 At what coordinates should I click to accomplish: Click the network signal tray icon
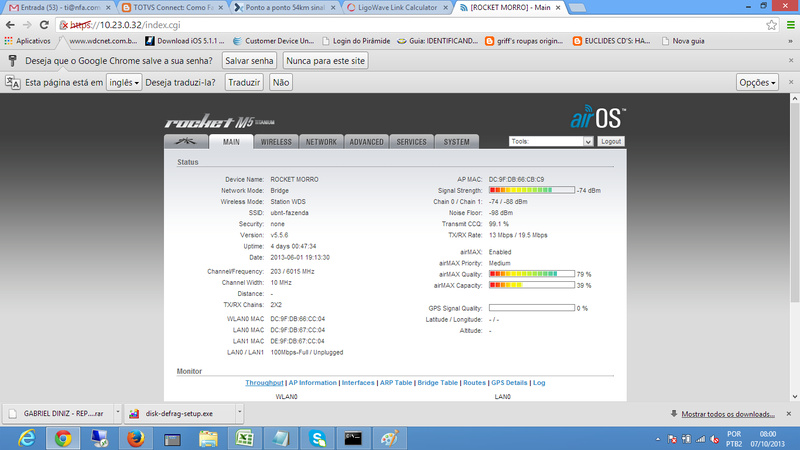[701, 439]
